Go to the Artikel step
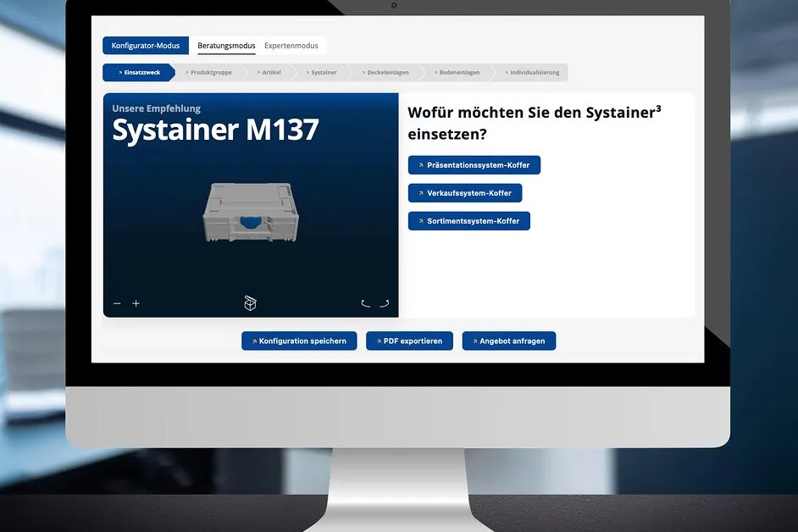 click(x=269, y=72)
